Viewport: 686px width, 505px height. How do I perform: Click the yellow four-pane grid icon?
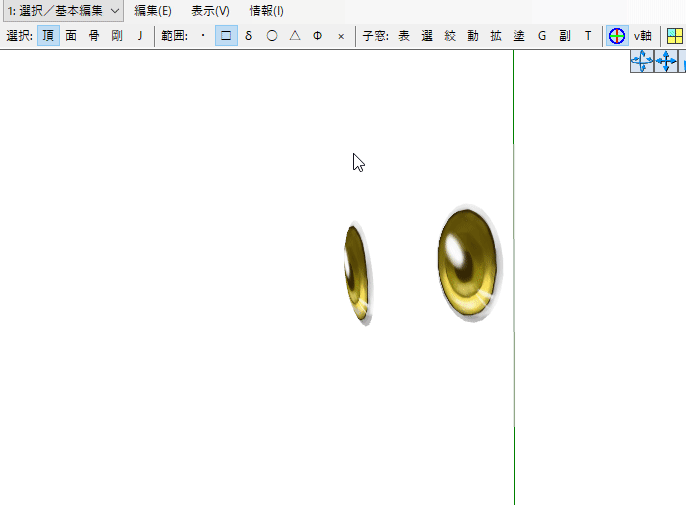675,36
